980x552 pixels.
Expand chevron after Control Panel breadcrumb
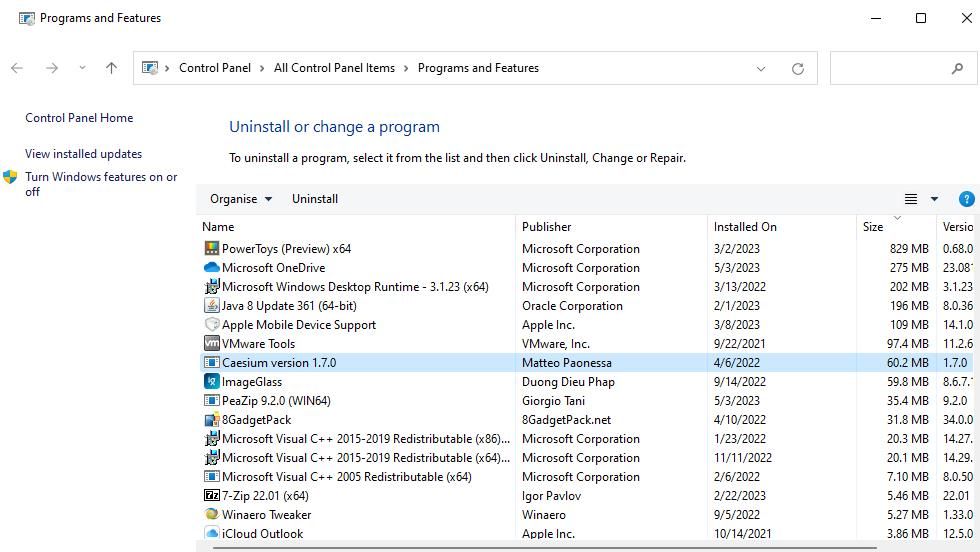pos(262,68)
